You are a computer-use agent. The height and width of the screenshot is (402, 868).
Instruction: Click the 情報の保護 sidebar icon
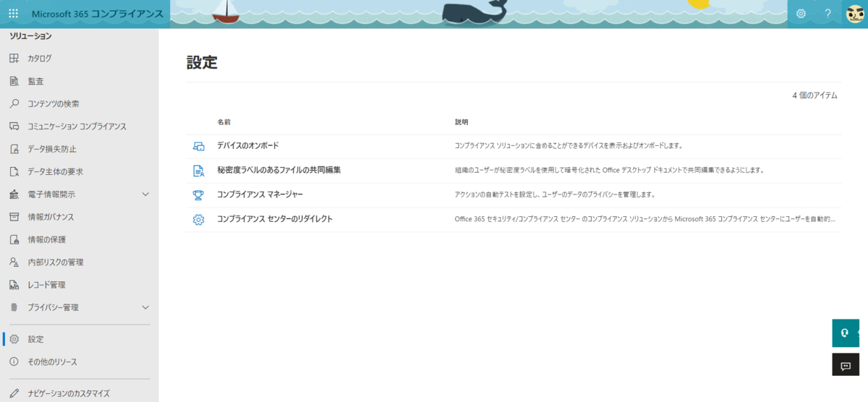point(14,239)
